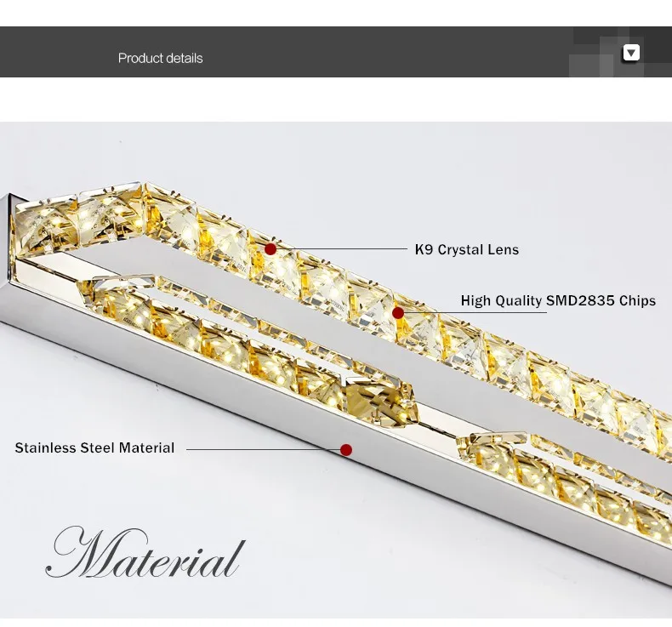The width and height of the screenshot is (672, 627).
Task: Click the K9 Crystal Lens label
Action: [467, 249]
